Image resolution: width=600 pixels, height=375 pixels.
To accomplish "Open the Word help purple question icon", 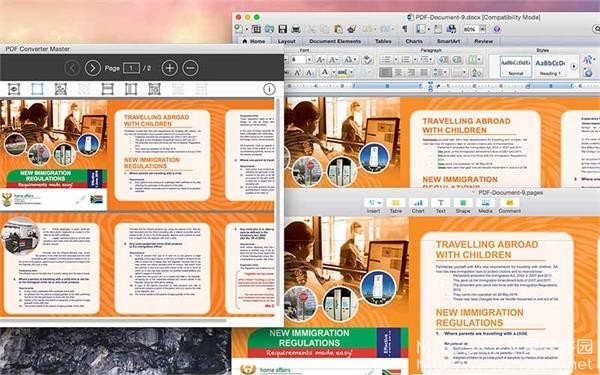I will tap(497, 29).
